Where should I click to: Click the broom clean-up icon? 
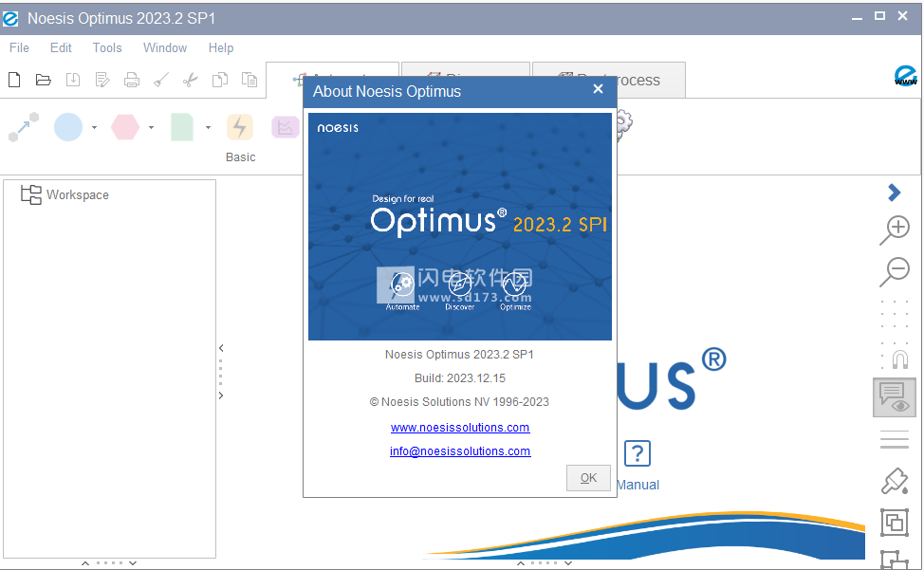pos(161,80)
